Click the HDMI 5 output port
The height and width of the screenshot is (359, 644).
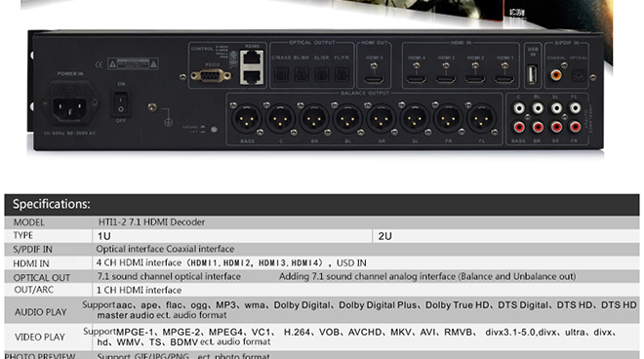pyautogui.click(x=375, y=79)
